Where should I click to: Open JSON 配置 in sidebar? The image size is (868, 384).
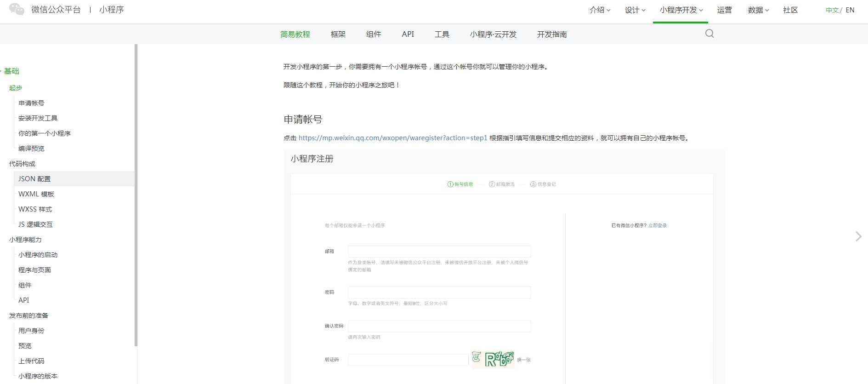click(x=34, y=179)
